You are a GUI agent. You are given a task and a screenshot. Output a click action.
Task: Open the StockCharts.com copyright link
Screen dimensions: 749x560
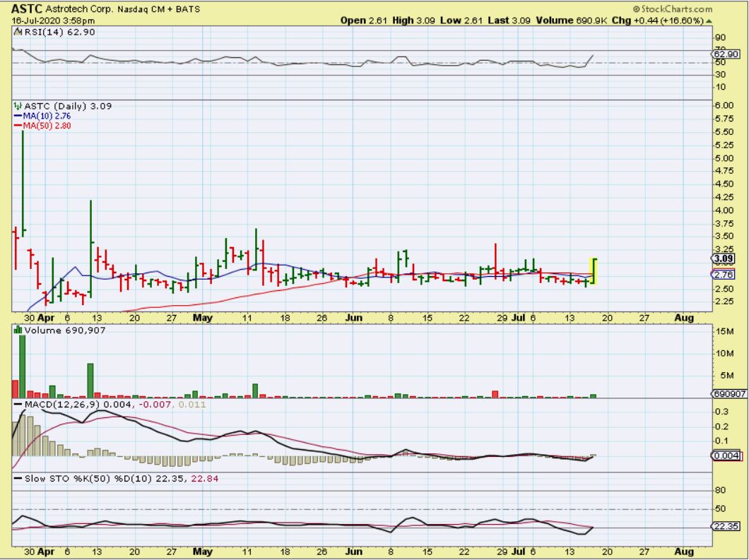[x=673, y=9]
